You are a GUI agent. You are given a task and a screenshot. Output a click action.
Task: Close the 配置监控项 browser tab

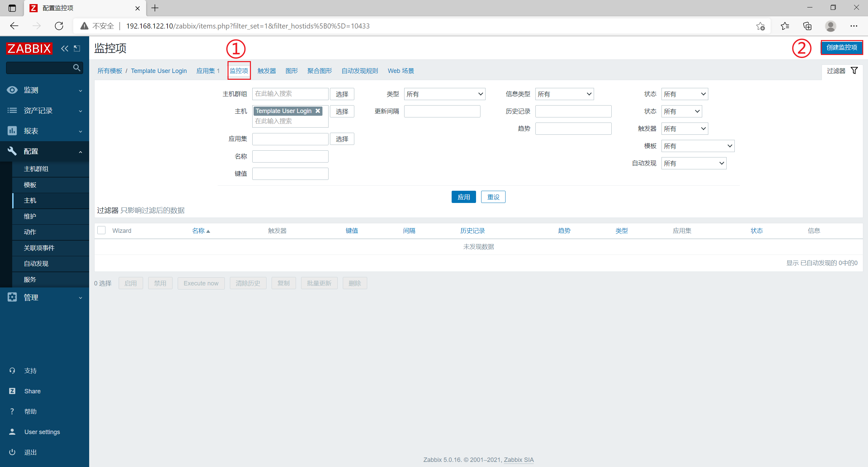(x=137, y=8)
